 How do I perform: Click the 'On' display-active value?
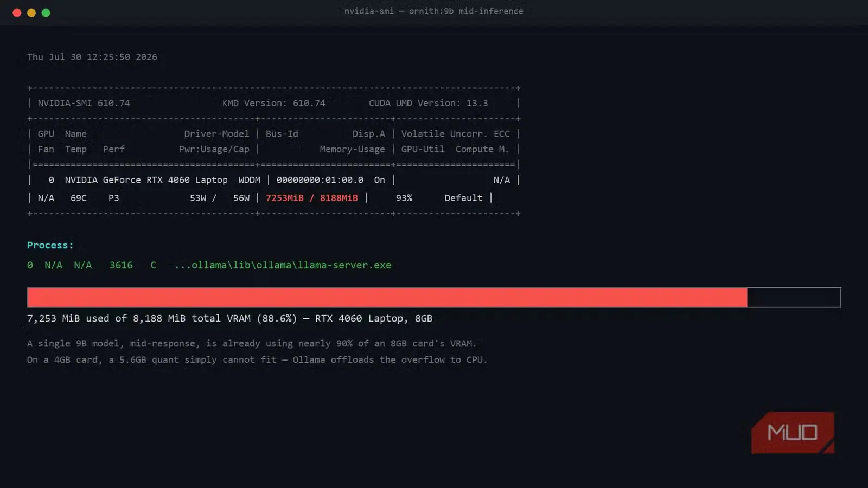[x=379, y=180]
